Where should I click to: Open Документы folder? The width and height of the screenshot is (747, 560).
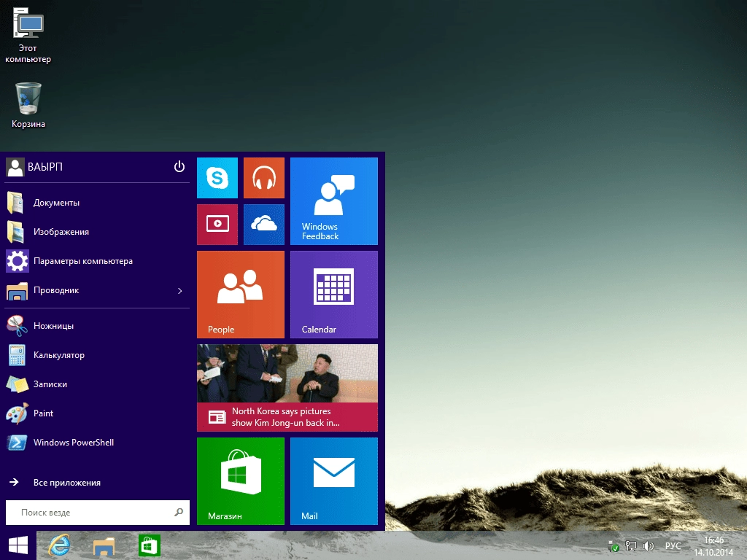coord(97,203)
